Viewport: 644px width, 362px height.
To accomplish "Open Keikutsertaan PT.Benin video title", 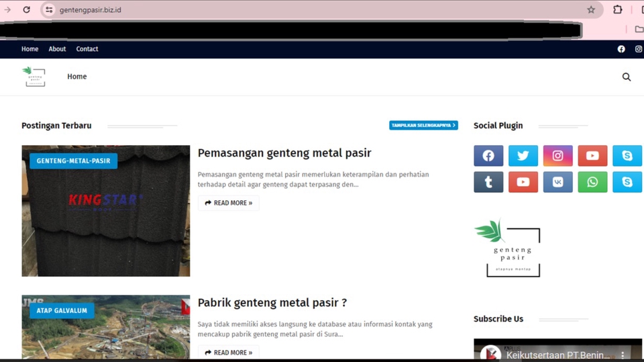I will 558,355.
